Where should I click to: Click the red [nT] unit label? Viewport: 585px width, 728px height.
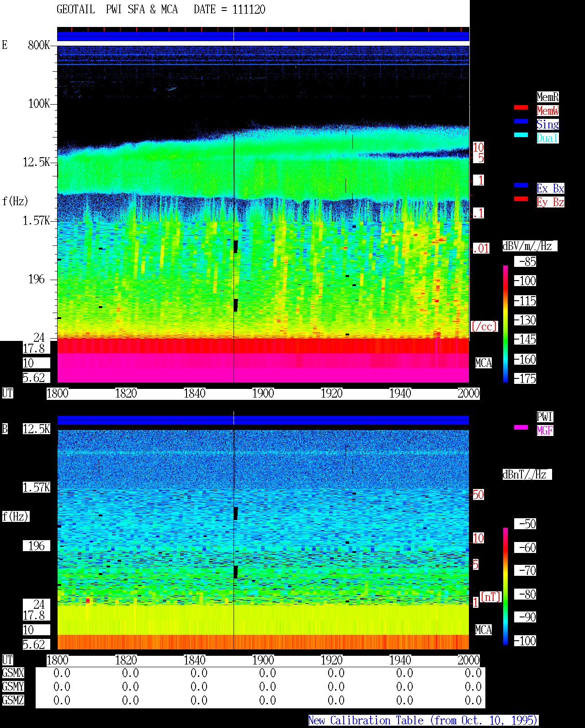(x=490, y=597)
